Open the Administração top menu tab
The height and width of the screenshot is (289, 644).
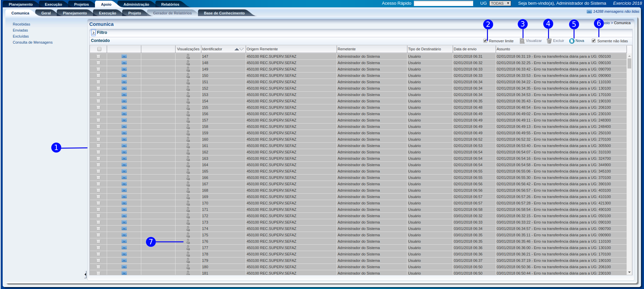[136, 4]
